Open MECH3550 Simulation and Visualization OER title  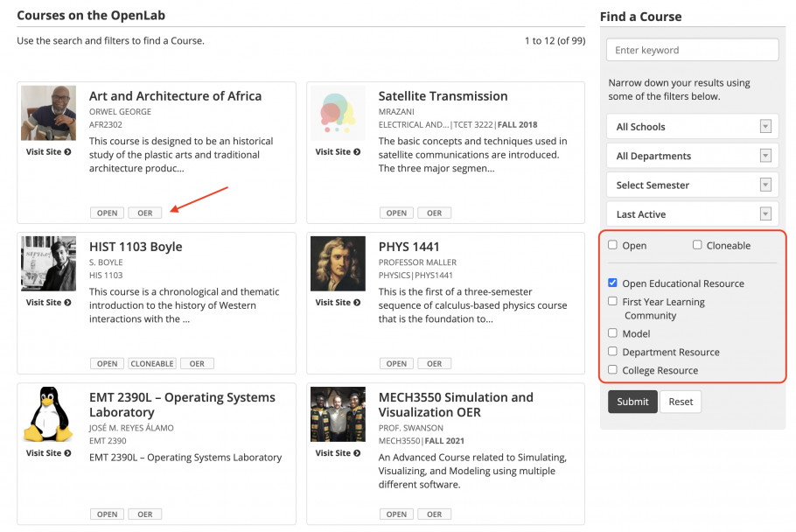tap(456, 404)
